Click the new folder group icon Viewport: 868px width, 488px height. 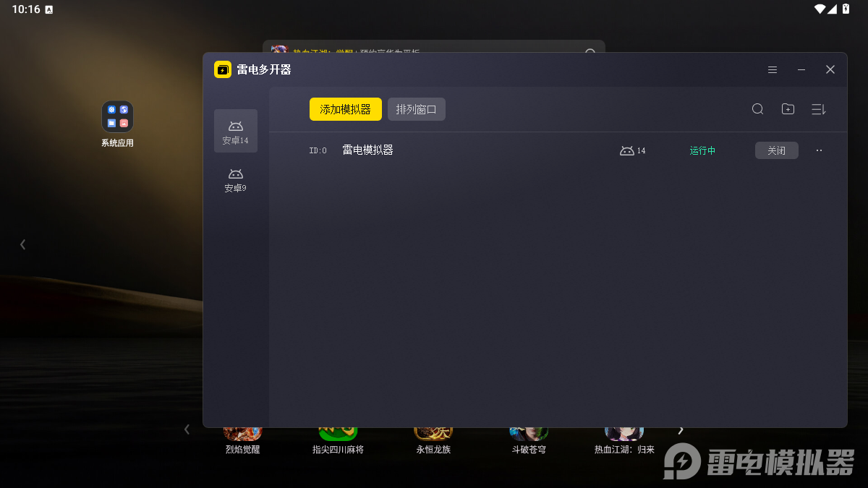pyautogui.click(x=788, y=109)
